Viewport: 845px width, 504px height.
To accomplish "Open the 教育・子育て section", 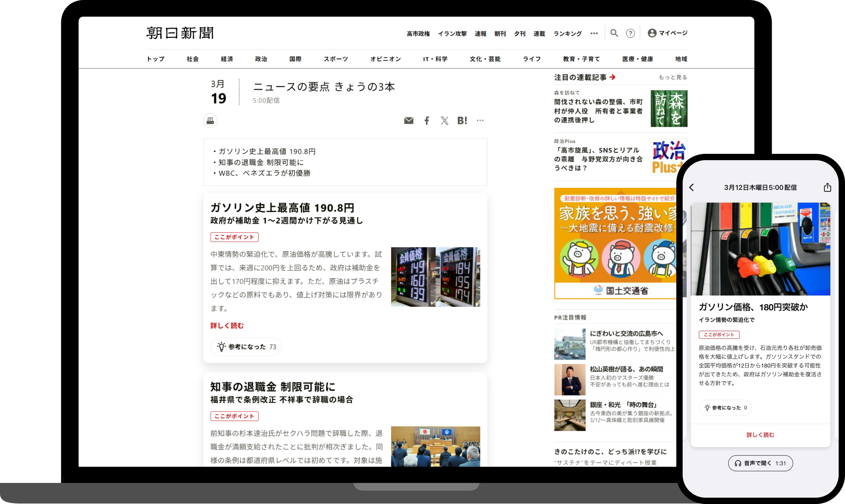I will 581,59.
